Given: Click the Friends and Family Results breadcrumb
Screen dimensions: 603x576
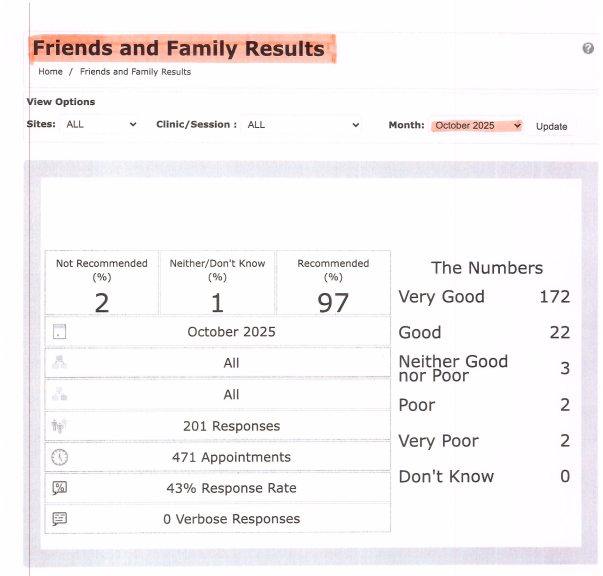Looking at the screenshot, I should click(x=135, y=72).
